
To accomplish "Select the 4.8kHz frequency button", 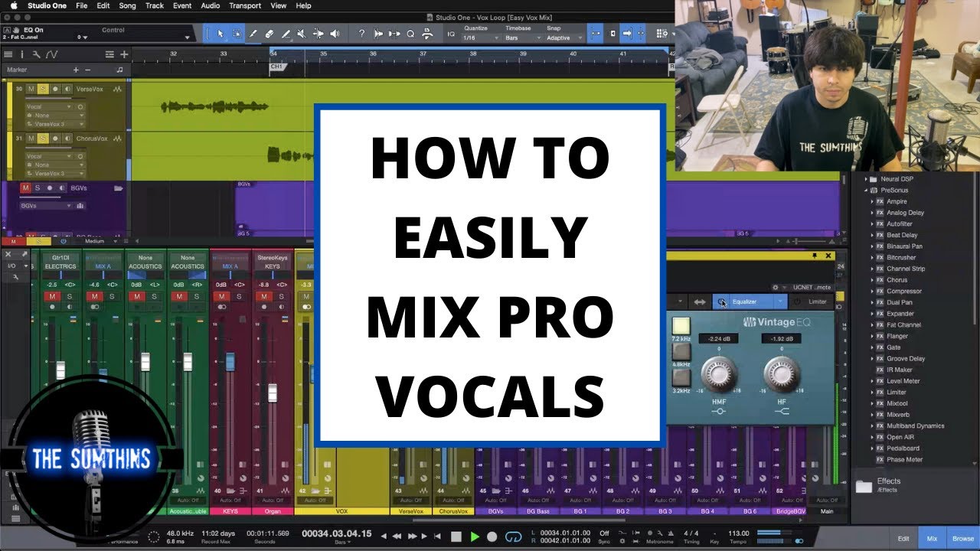I will click(681, 351).
